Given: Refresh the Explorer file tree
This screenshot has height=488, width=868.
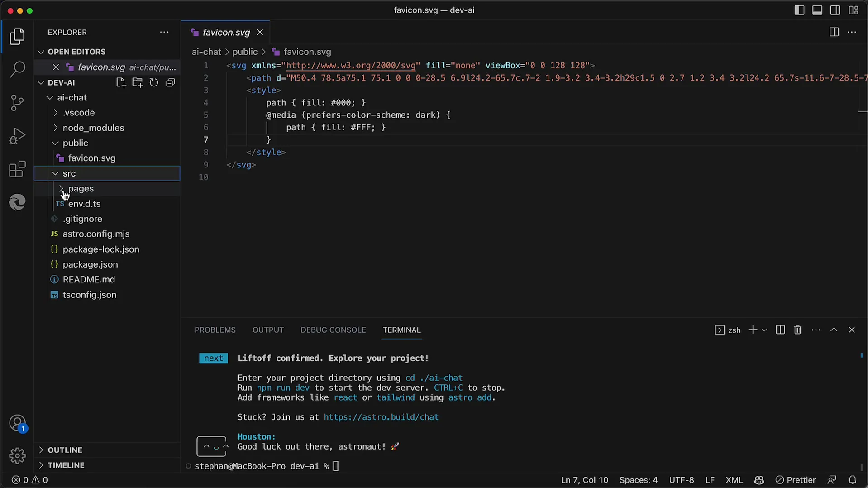Looking at the screenshot, I should [x=154, y=82].
